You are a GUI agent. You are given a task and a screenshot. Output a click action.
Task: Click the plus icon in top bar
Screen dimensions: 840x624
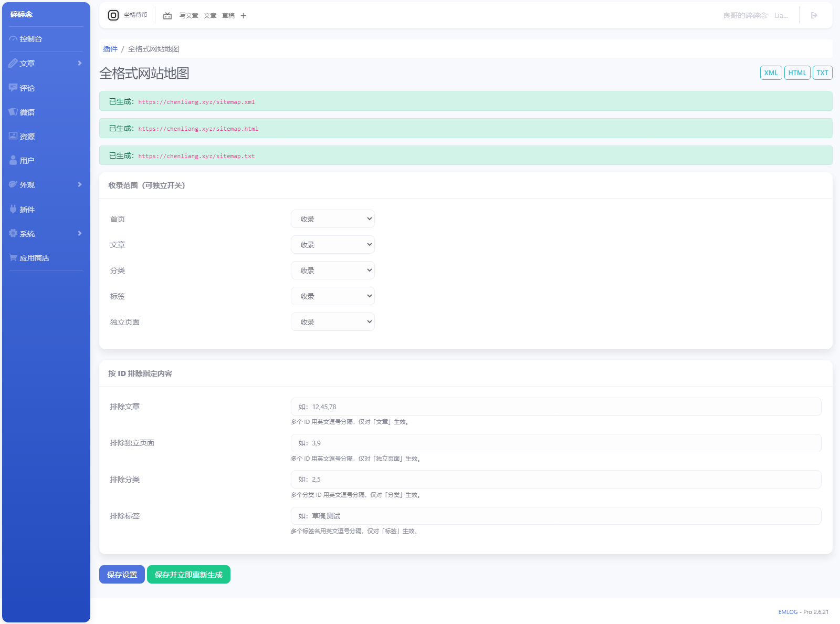point(244,16)
